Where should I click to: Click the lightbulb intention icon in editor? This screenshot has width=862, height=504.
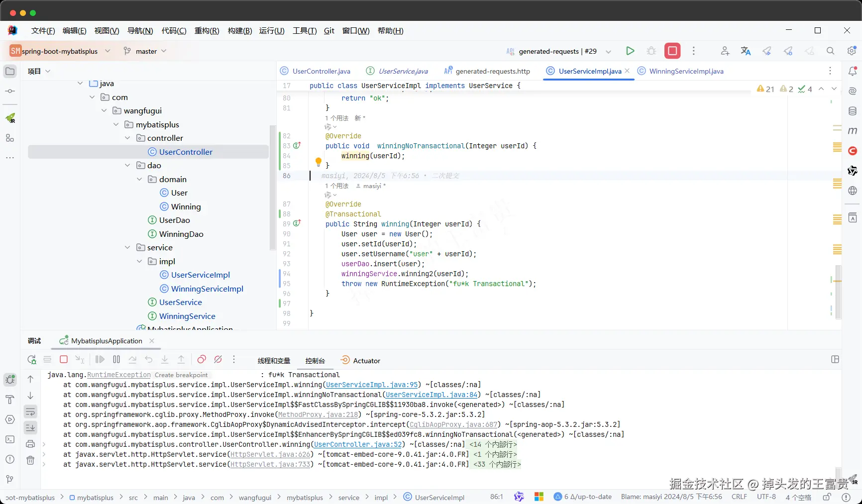point(319,161)
